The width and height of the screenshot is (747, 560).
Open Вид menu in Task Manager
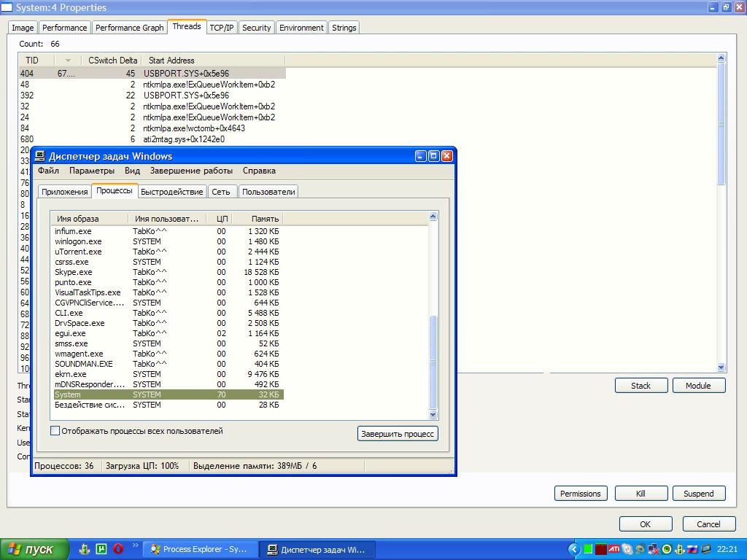pos(132,171)
